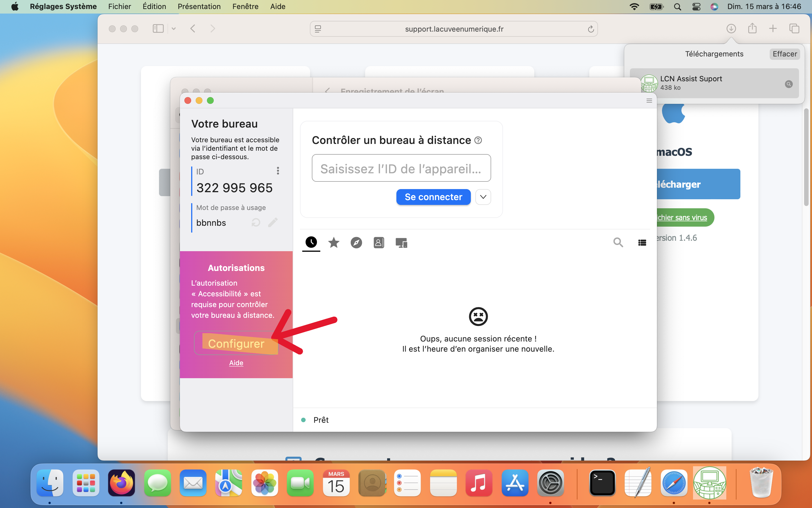The height and width of the screenshot is (508, 812).
Task: Open the Édition menu
Action: pos(154,6)
